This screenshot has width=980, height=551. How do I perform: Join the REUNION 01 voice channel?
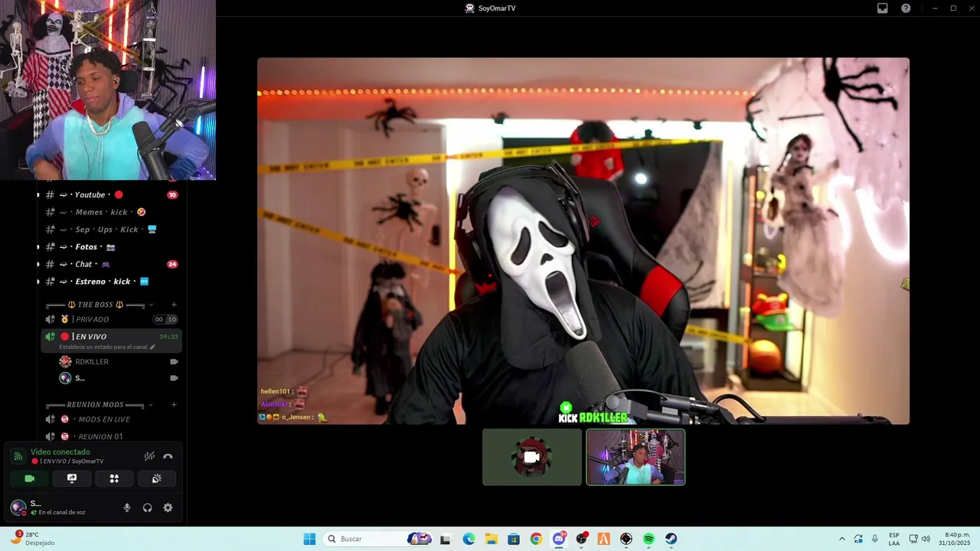pos(112,436)
